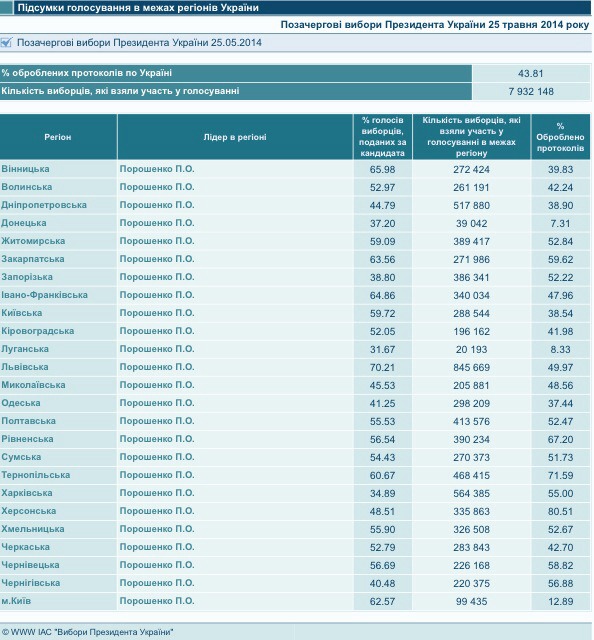Viewport: 594px width, 640px height.
Task: Open the Дніпропетровська region link
Action: (x=44, y=205)
